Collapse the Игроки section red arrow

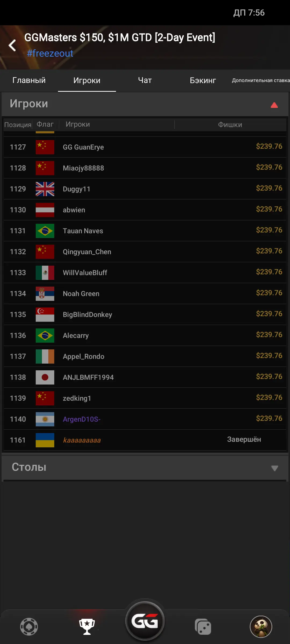(x=274, y=105)
